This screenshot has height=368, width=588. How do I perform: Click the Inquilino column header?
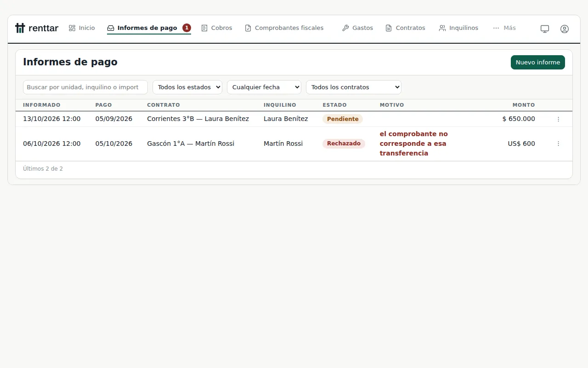coord(280,105)
